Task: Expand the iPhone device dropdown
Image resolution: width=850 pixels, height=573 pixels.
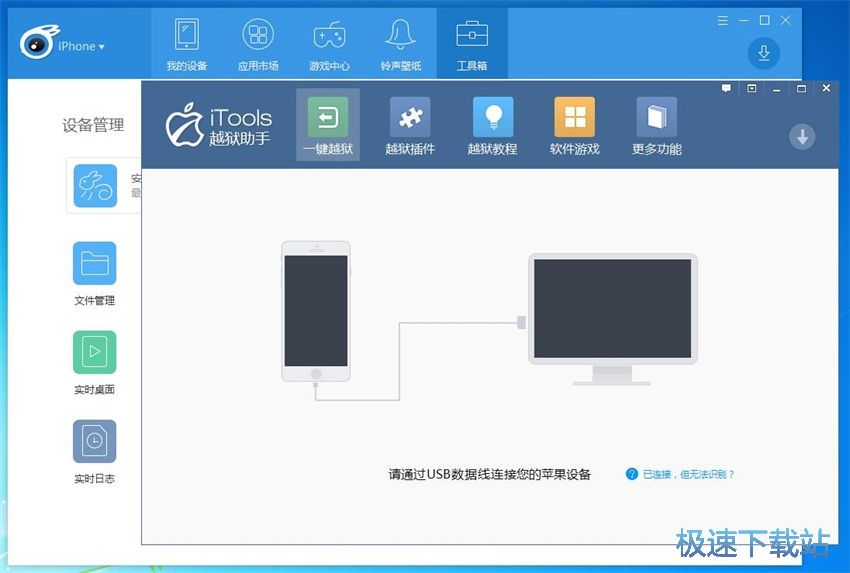Action: coord(81,47)
